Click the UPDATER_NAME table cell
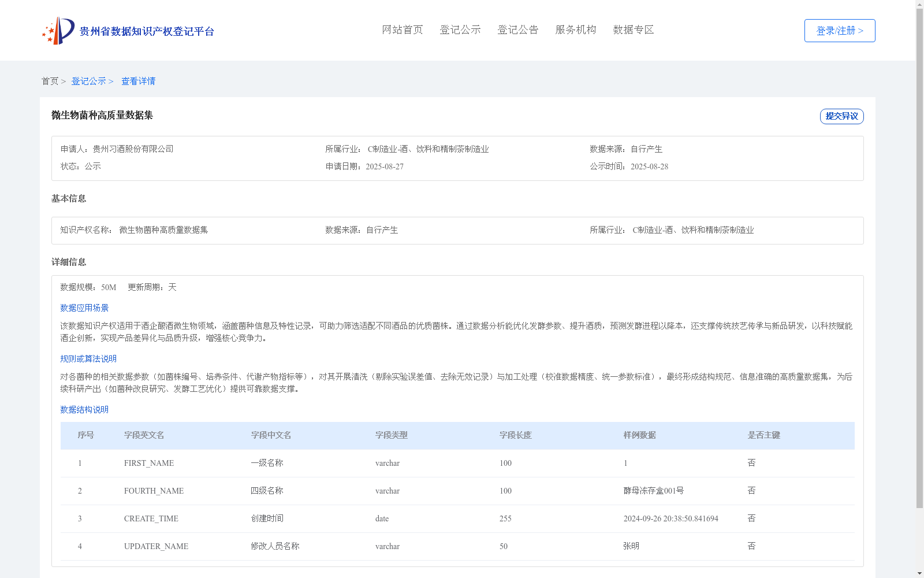This screenshot has width=924, height=578. click(156, 546)
